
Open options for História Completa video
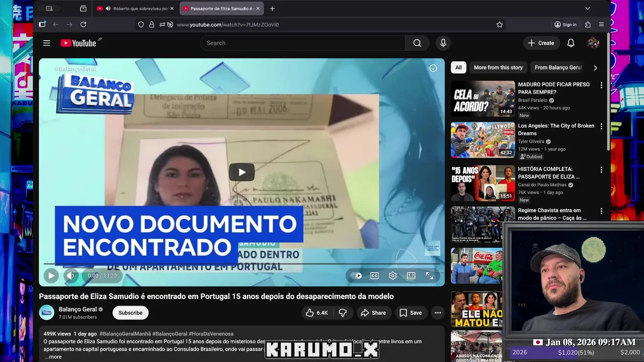[601, 170]
